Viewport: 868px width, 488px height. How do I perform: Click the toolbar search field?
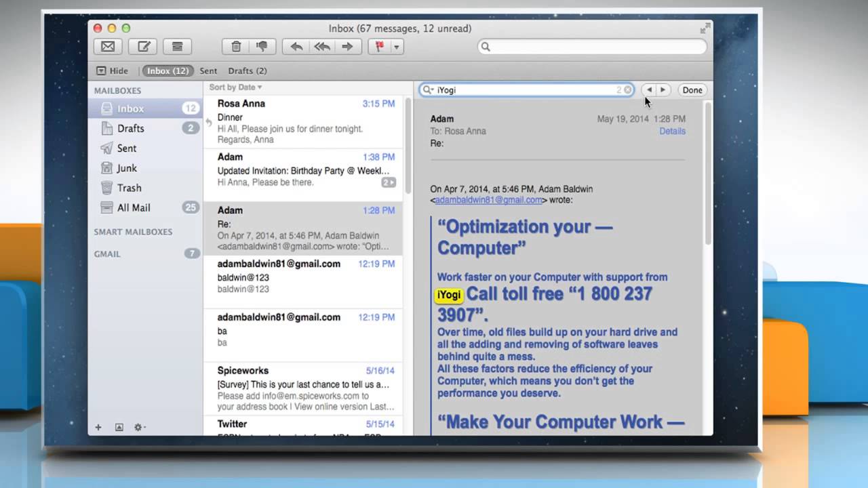(x=592, y=46)
